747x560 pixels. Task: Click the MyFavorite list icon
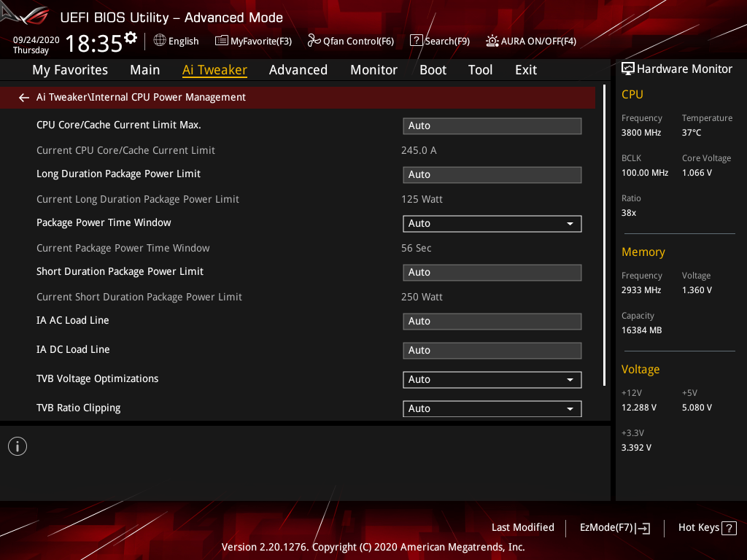click(x=222, y=41)
